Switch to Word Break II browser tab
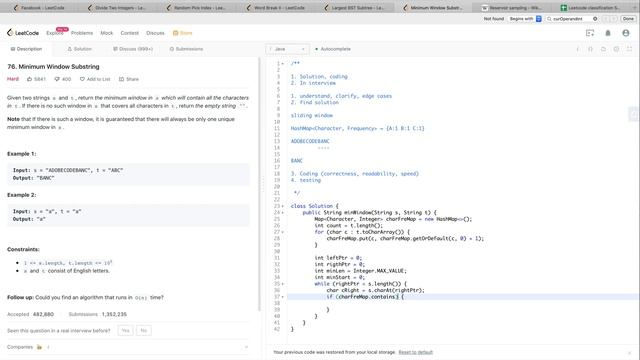 pyautogui.click(x=276, y=7)
